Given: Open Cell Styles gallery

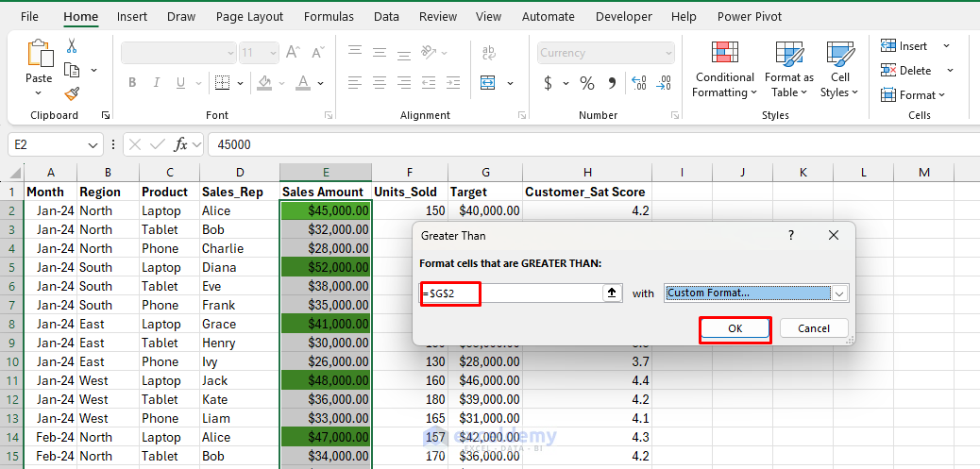Looking at the screenshot, I should click(x=840, y=70).
